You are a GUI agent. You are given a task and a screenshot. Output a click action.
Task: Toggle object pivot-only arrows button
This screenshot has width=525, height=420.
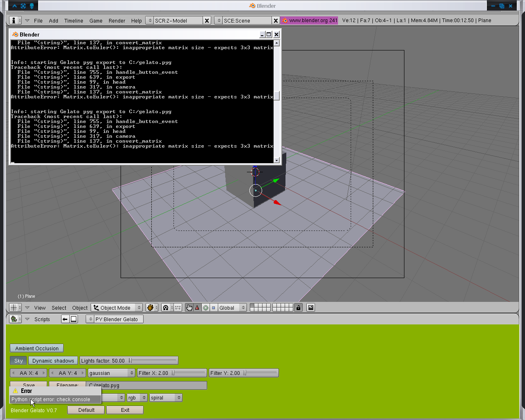[178, 308]
